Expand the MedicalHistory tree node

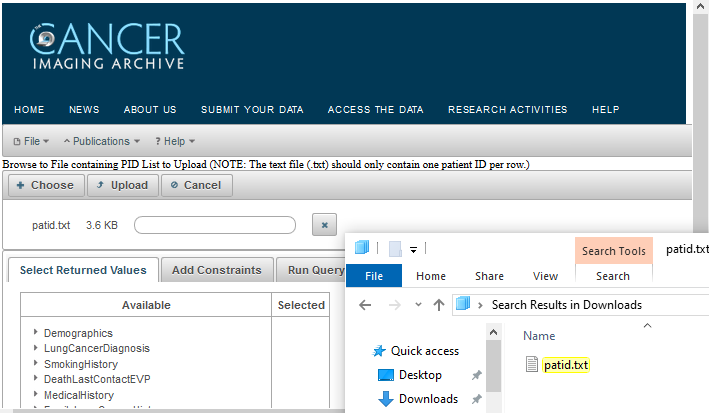click(x=35, y=394)
